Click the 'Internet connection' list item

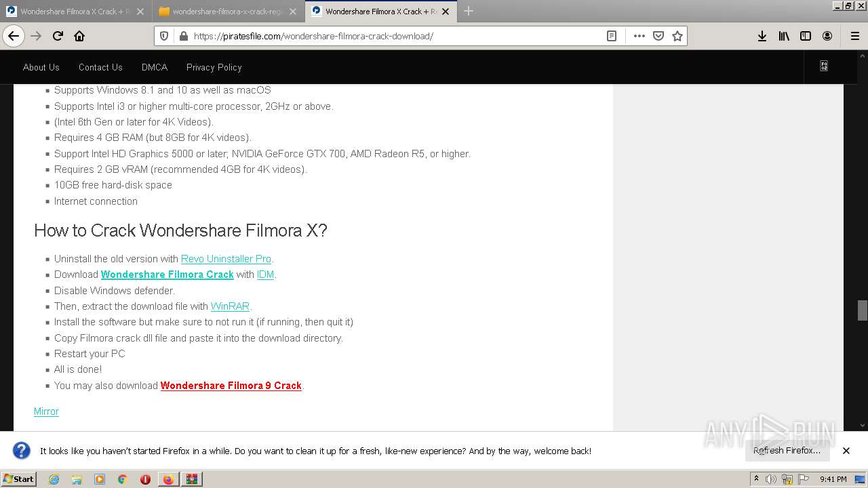click(x=96, y=201)
